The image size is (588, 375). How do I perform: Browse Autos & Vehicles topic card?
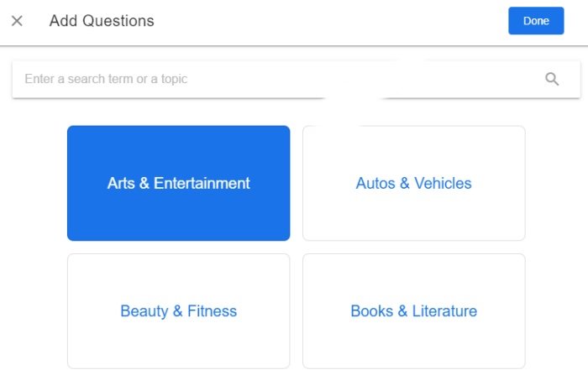413,183
